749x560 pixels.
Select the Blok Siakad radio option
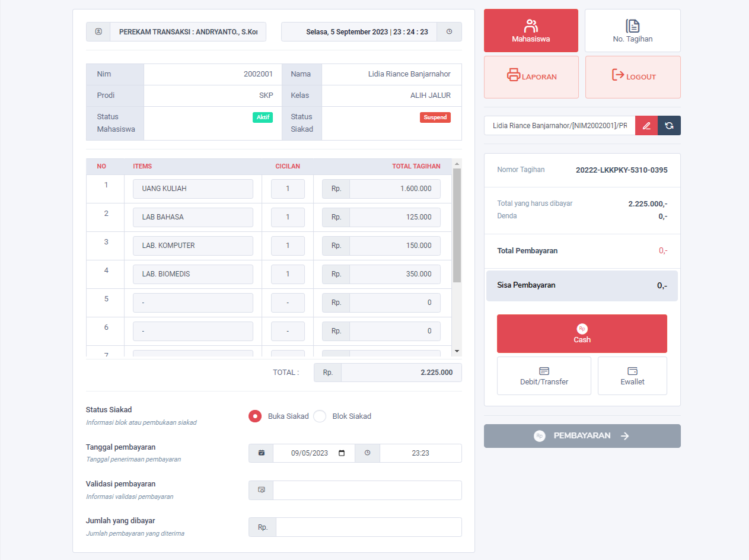tap(320, 416)
